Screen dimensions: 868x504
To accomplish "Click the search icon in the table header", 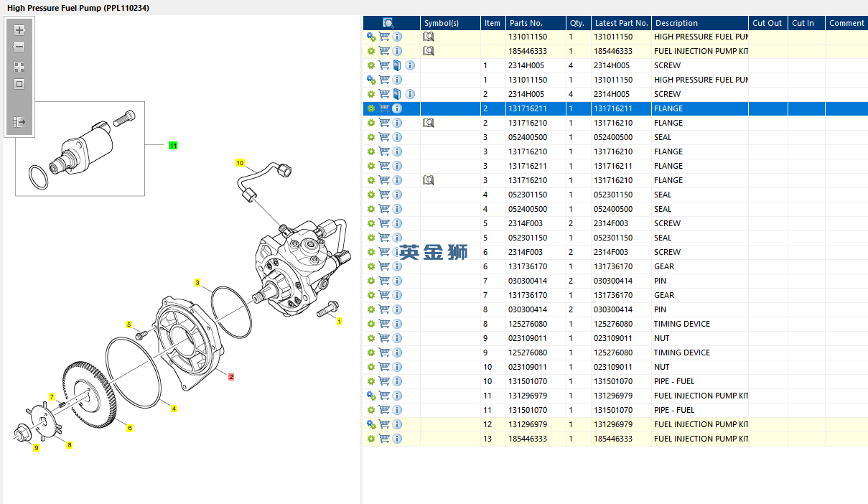I will (x=388, y=23).
